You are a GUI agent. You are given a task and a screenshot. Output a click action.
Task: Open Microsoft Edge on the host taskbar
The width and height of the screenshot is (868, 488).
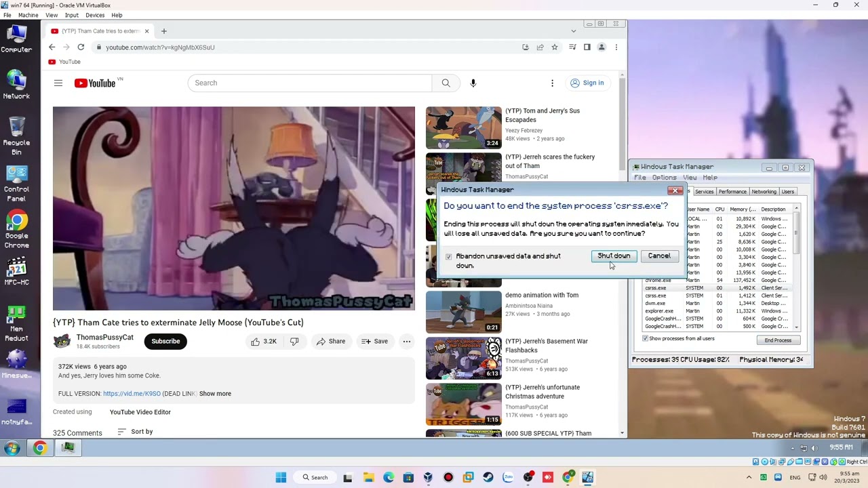point(389,477)
